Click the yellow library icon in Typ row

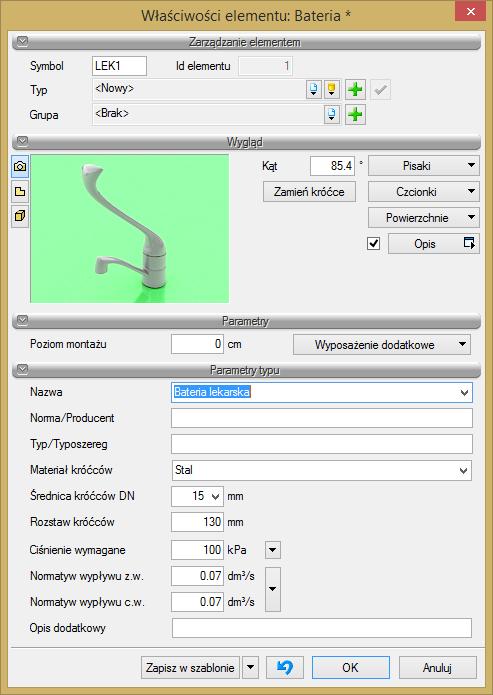pos(331,90)
